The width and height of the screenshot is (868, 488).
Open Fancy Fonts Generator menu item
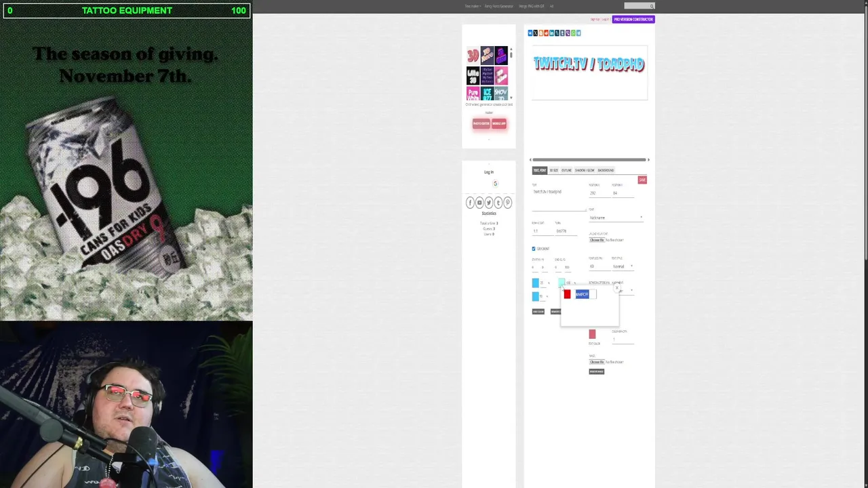498,6
